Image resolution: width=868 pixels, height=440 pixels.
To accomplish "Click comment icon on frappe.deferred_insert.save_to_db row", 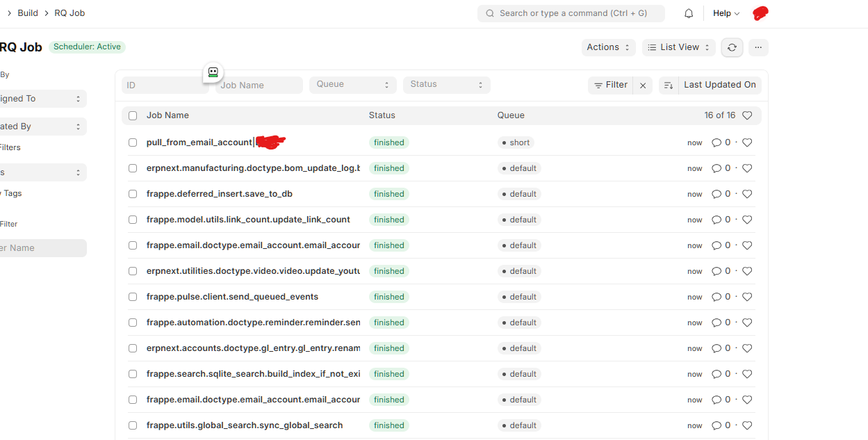I will click(716, 194).
